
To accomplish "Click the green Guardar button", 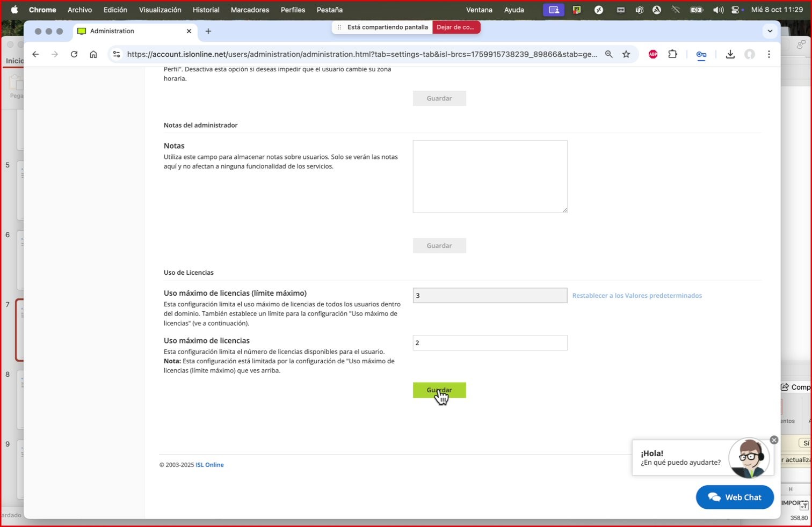I will click(439, 390).
